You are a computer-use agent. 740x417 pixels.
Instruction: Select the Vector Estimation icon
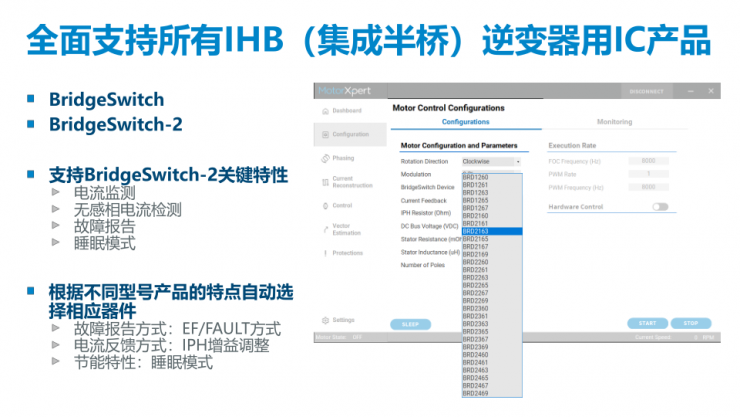[x=324, y=230]
